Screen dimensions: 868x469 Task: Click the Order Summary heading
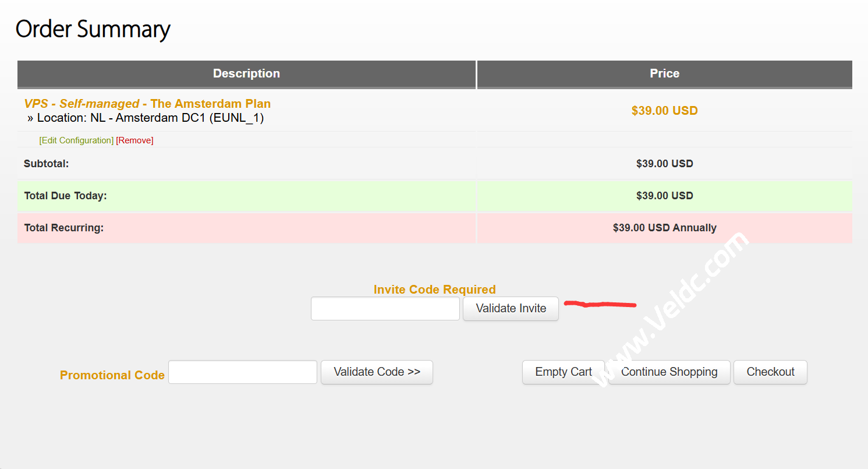93,29
